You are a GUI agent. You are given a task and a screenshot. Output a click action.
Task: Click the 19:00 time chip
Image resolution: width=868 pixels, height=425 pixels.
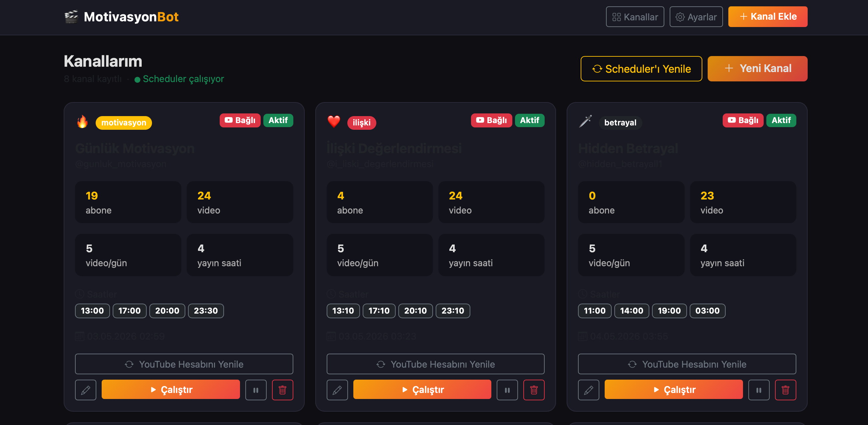(669, 311)
